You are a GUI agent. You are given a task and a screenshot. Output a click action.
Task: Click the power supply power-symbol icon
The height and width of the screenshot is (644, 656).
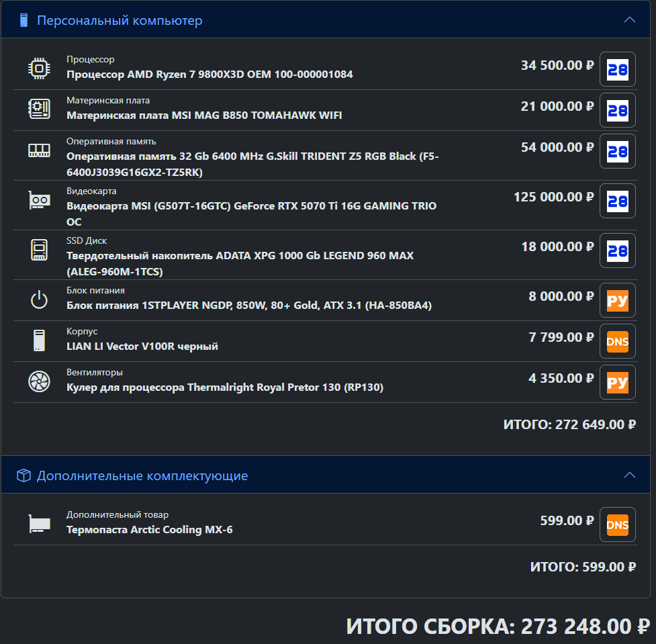pos(39,300)
